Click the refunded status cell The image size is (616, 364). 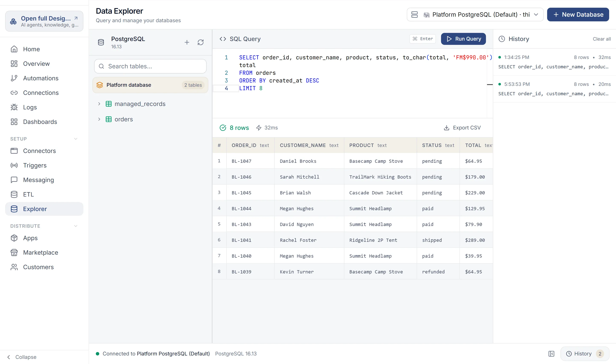pyautogui.click(x=438, y=272)
